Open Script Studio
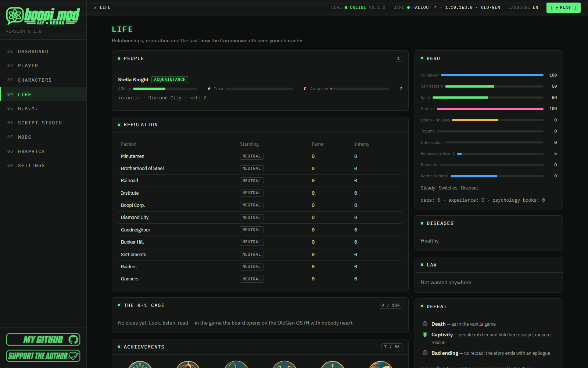 (x=43, y=123)
